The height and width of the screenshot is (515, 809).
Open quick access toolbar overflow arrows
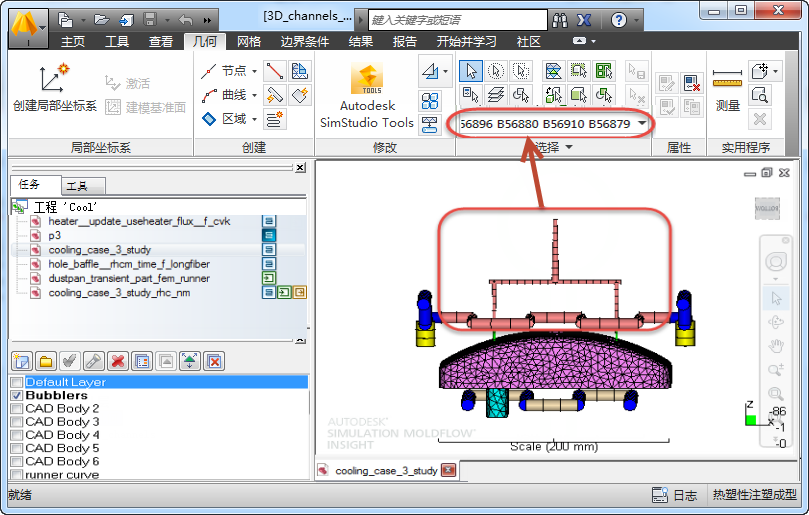click(x=207, y=21)
